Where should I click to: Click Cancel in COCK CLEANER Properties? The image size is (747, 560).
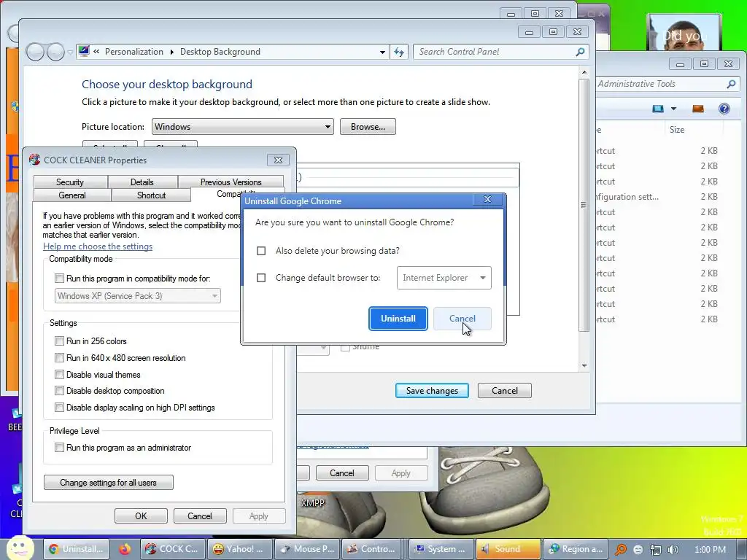(200, 516)
